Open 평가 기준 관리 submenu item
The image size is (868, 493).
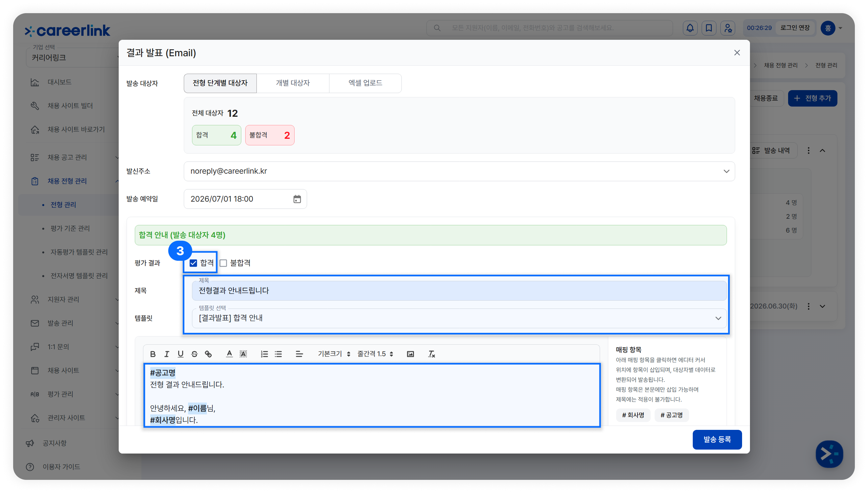tap(70, 229)
